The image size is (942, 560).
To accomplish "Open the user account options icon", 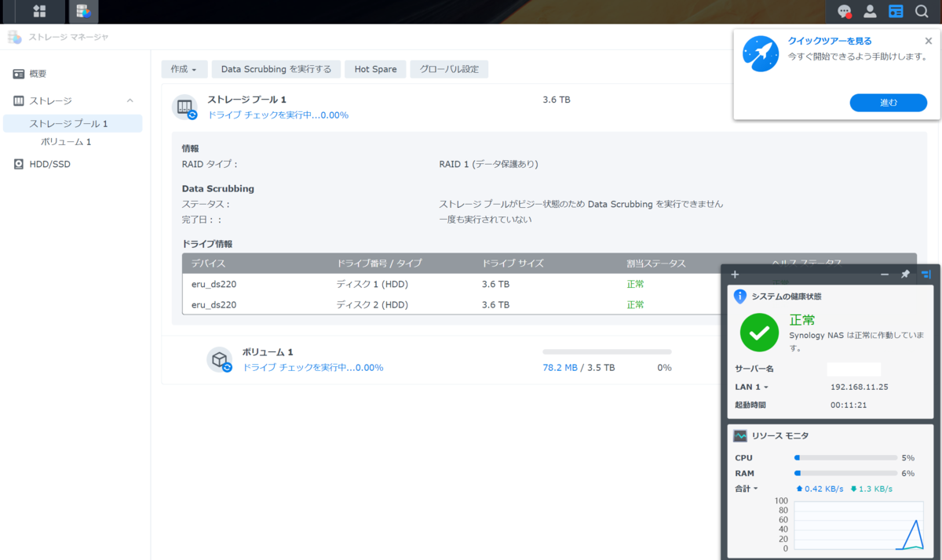I will pyautogui.click(x=870, y=11).
